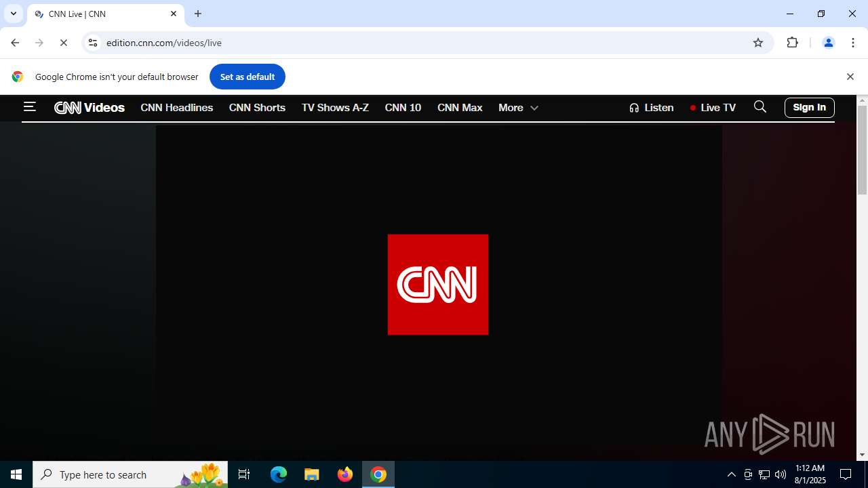Go back to previous page
The width and height of the screenshot is (868, 488).
(x=15, y=43)
